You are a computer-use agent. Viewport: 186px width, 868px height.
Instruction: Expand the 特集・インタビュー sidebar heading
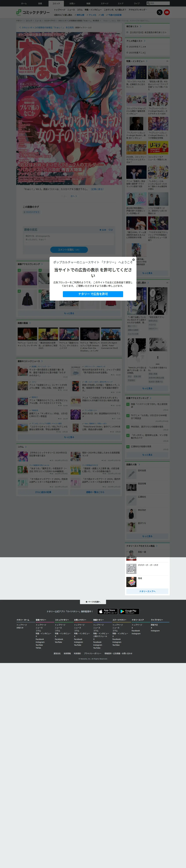point(137,61)
